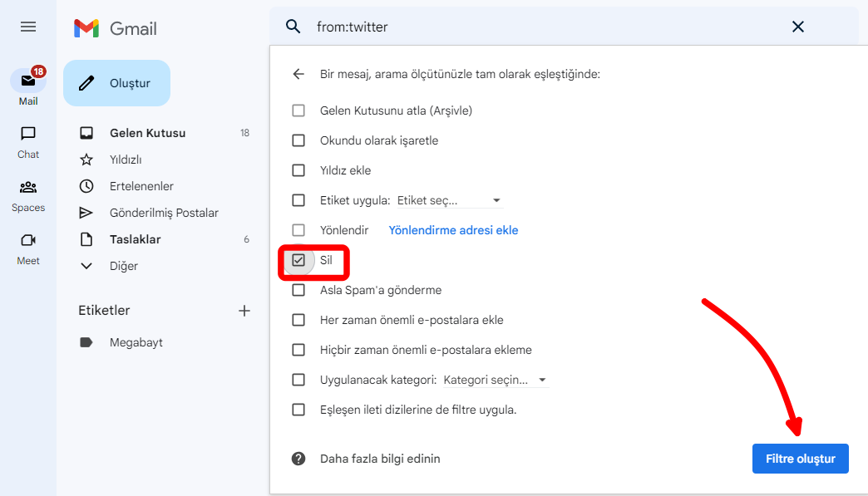
Task: Go to Gönderilmiş Postalar folder
Action: coord(164,213)
